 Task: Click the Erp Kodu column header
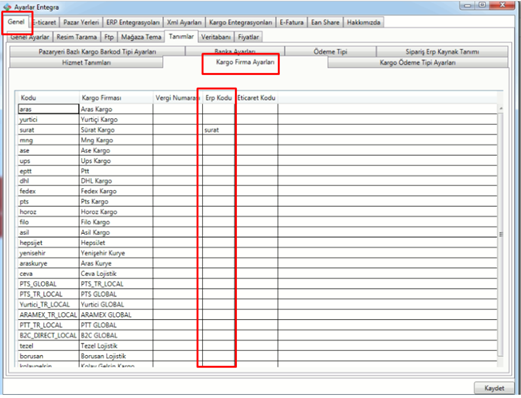coord(219,98)
